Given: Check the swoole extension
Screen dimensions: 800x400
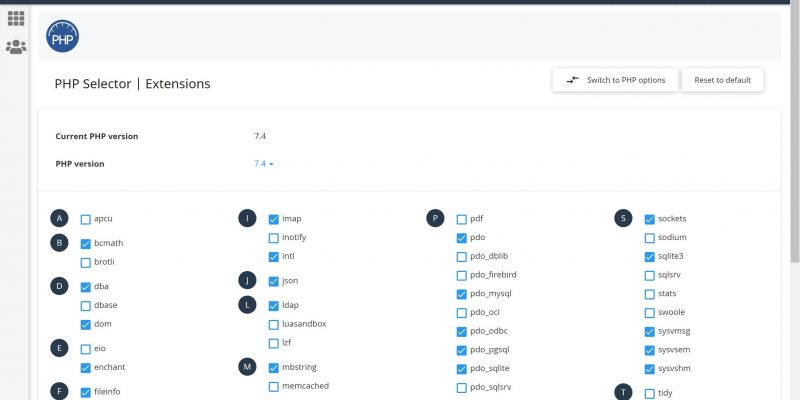Looking at the screenshot, I should pyautogui.click(x=649, y=313).
